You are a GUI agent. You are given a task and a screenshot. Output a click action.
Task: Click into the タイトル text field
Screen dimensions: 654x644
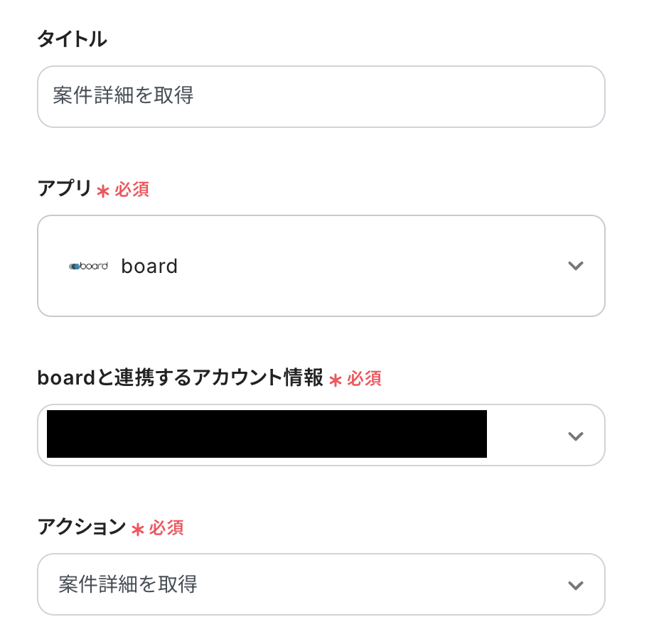click(320, 97)
